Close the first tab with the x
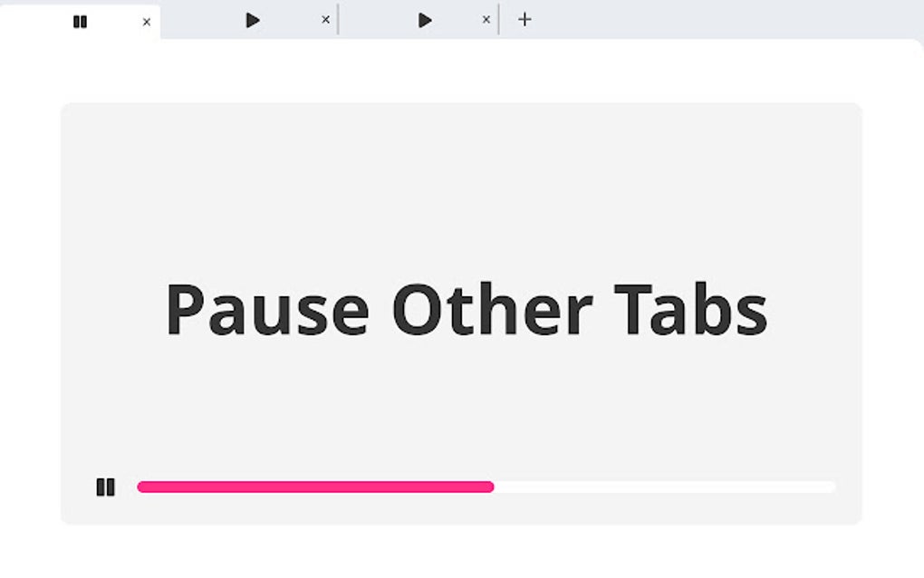The width and height of the screenshot is (924, 578). pyautogui.click(x=146, y=21)
